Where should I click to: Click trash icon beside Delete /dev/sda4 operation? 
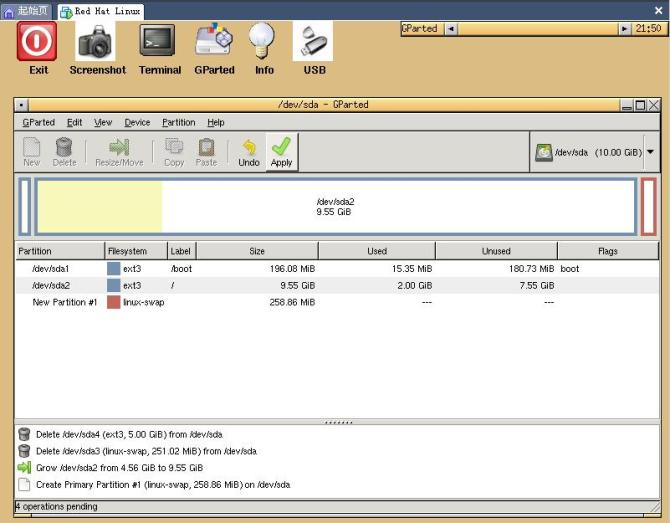24,434
